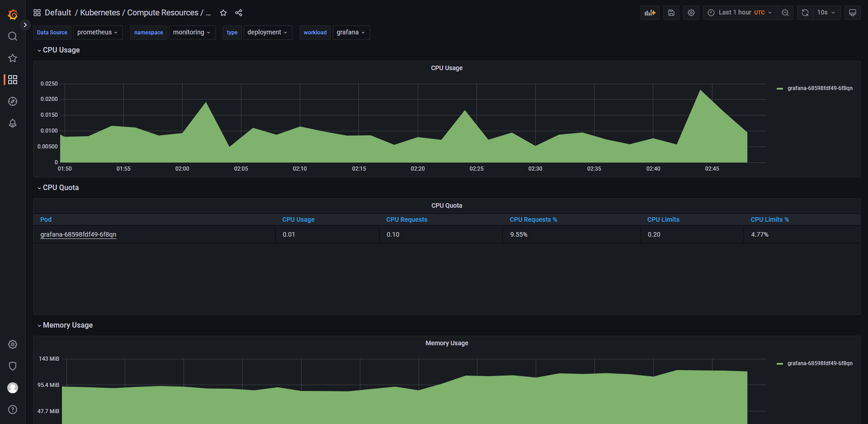This screenshot has width=868, height=424.
Task: Sort table by CPU Limits % column
Action: pyautogui.click(x=770, y=219)
